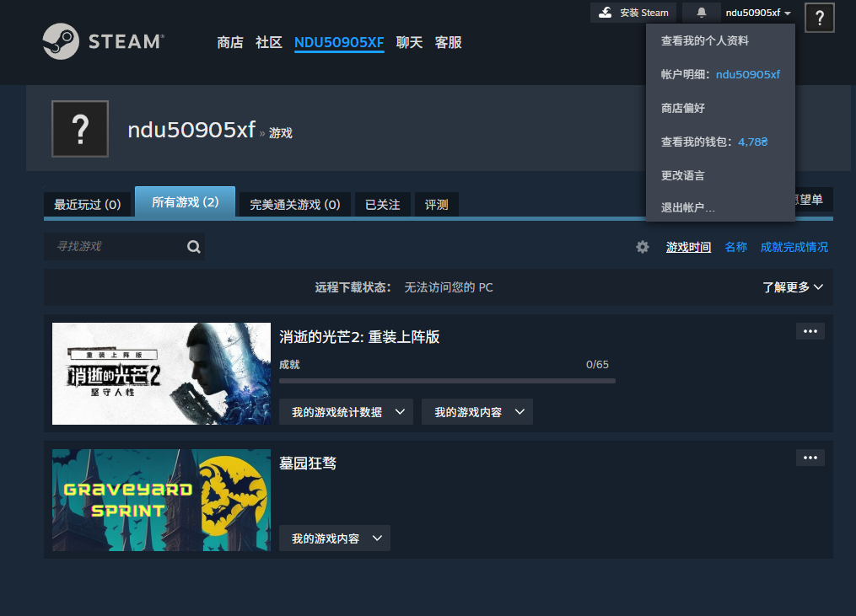Open the NDU50905XF menu

coord(339,43)
